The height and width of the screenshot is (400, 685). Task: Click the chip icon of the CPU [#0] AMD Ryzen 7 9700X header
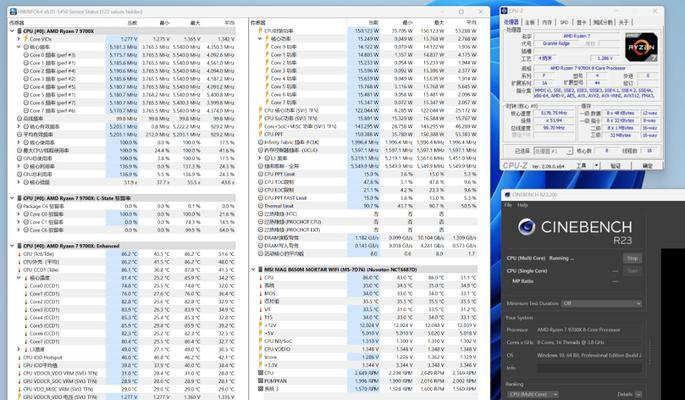click(x=19, y=31)
